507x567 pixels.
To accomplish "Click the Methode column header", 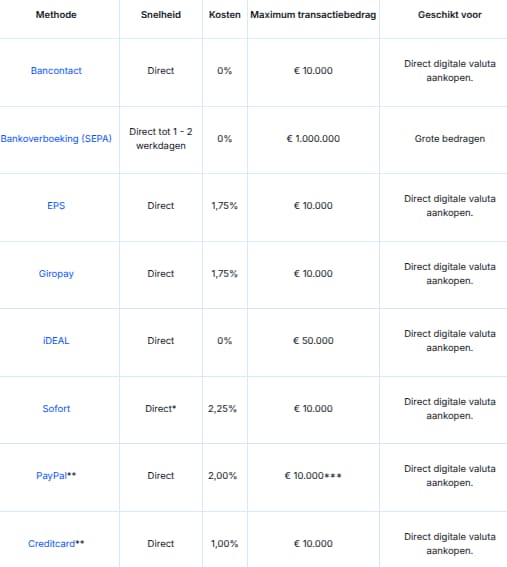I will tap(56, 15).
